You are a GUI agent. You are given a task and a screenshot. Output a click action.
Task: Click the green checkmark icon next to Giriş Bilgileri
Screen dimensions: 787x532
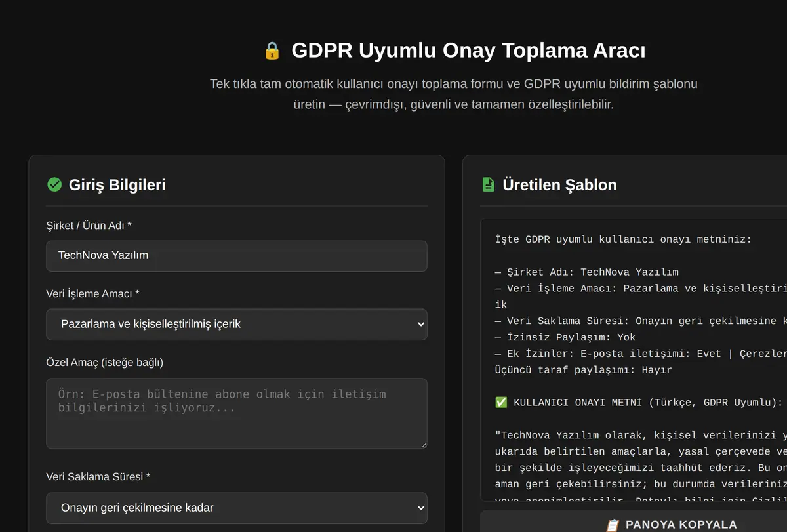pyautogui.click(x=54, y=185)
